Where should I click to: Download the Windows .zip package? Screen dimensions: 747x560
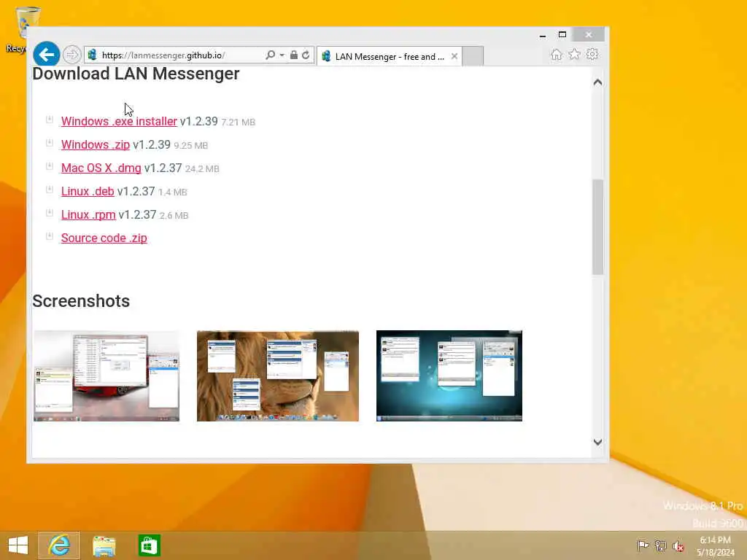click(x=96, y=145)
